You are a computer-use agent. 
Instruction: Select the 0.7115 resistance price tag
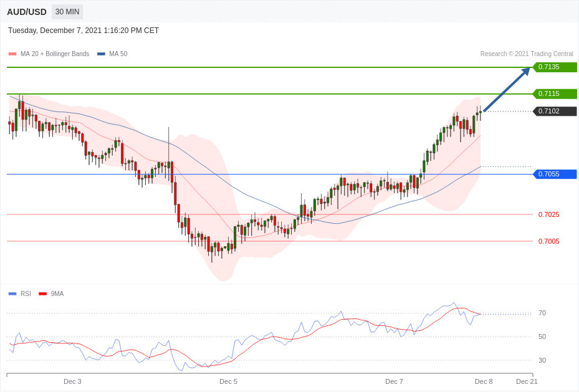(555, 93)
